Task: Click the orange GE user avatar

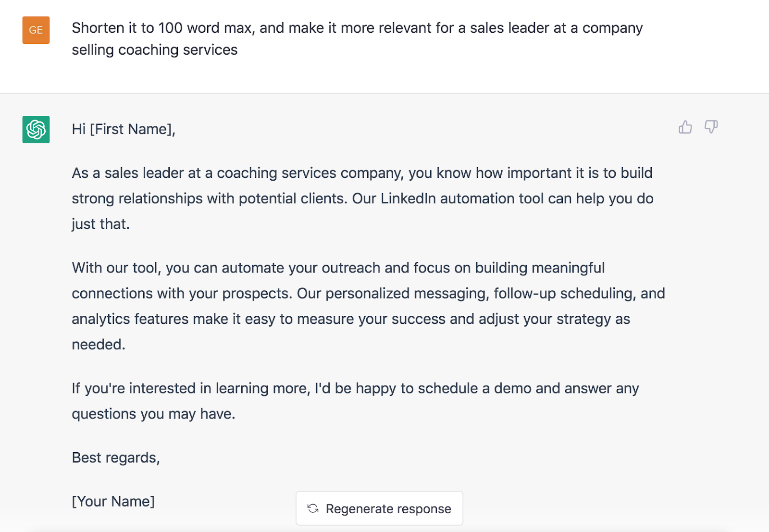Action: pos(36,30)
